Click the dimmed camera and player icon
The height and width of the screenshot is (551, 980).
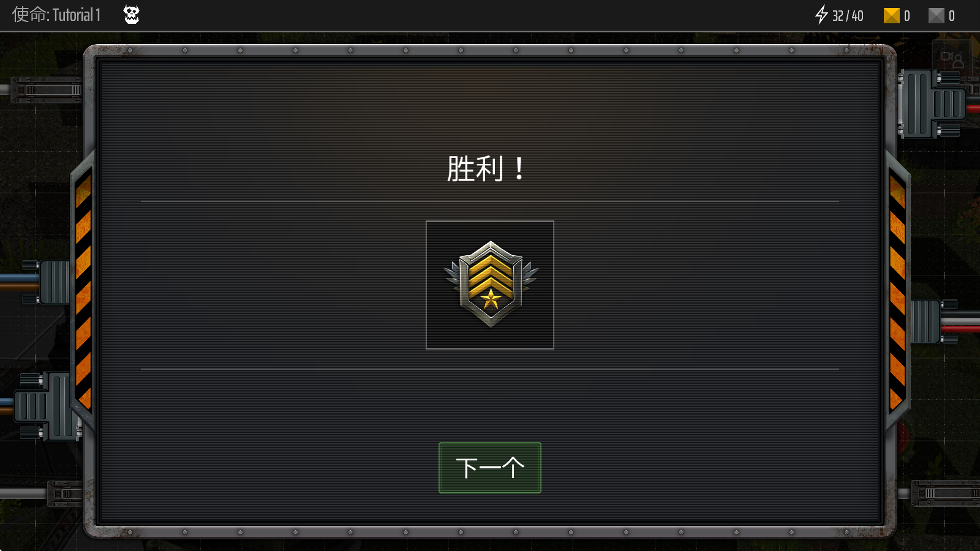click(952, 59)
